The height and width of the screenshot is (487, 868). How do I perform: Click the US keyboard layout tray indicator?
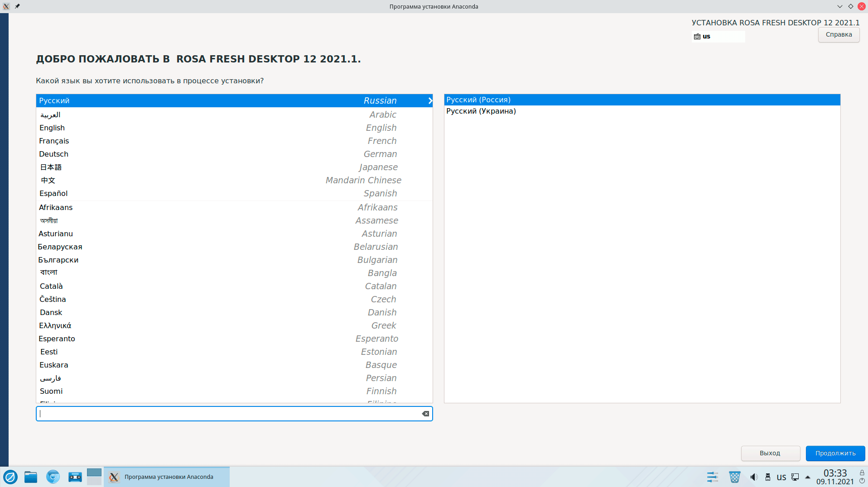coord(781,477)
